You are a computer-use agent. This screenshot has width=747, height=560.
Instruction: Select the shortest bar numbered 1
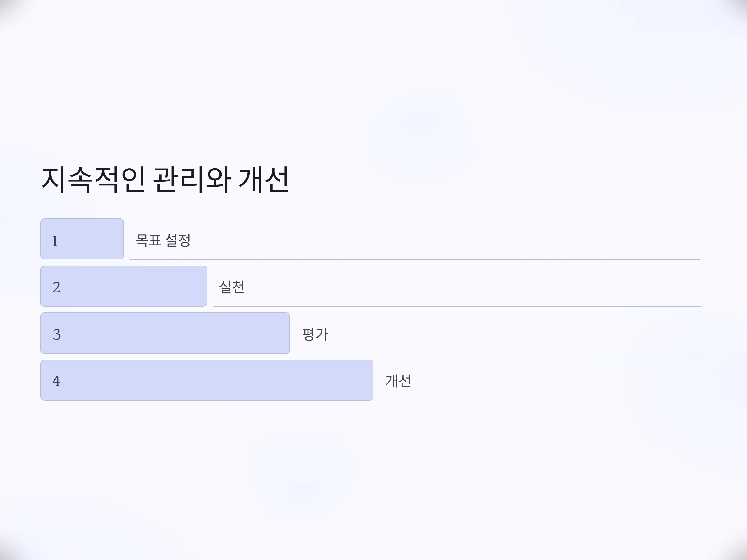82,239
